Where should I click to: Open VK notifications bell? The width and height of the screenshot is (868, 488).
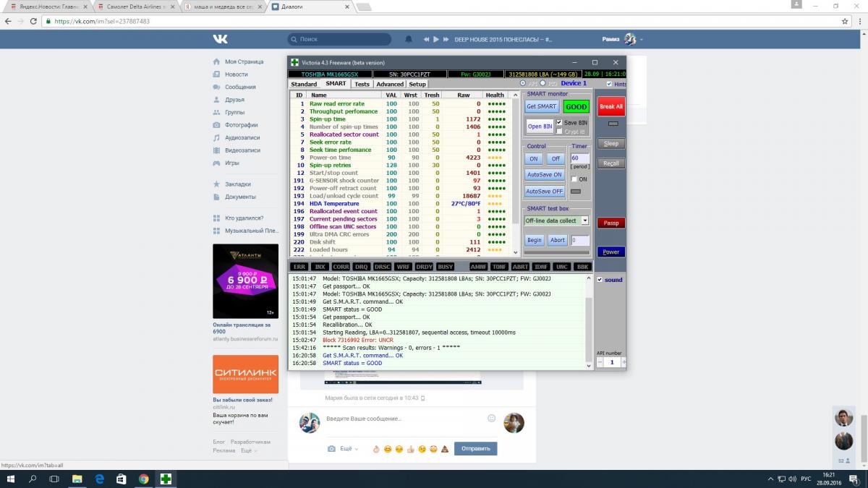pyautogui.click(x=409, y=39)
